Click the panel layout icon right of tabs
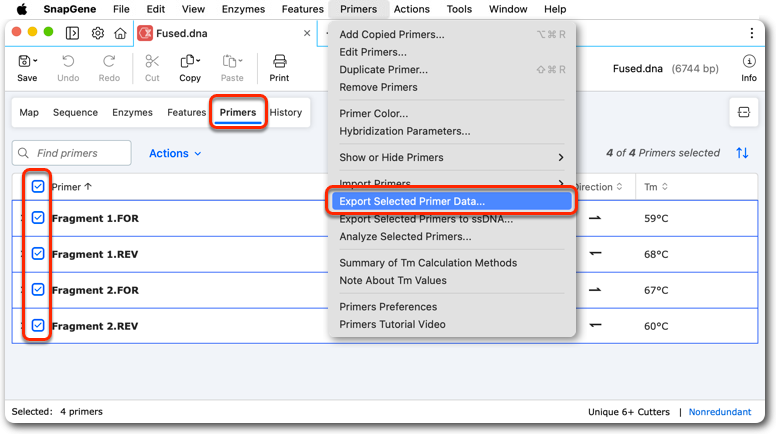The image size is (776, 434). 744,112
